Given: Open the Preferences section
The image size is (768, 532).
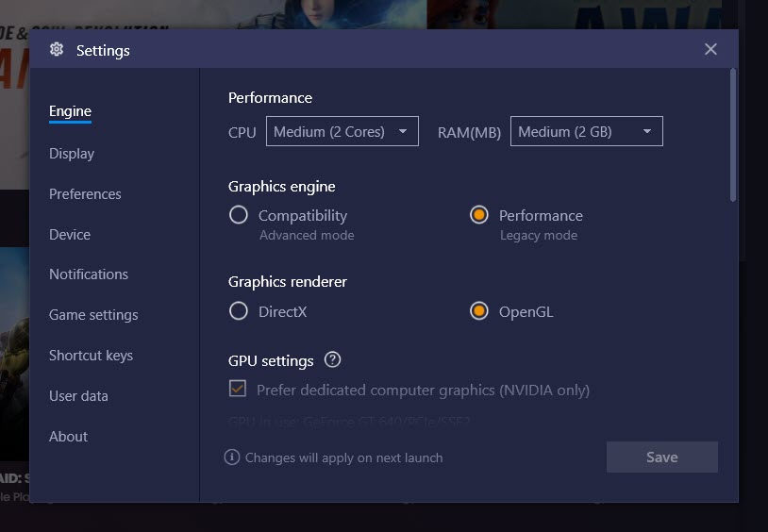Looking at the screenshot, I should (85, 194).
